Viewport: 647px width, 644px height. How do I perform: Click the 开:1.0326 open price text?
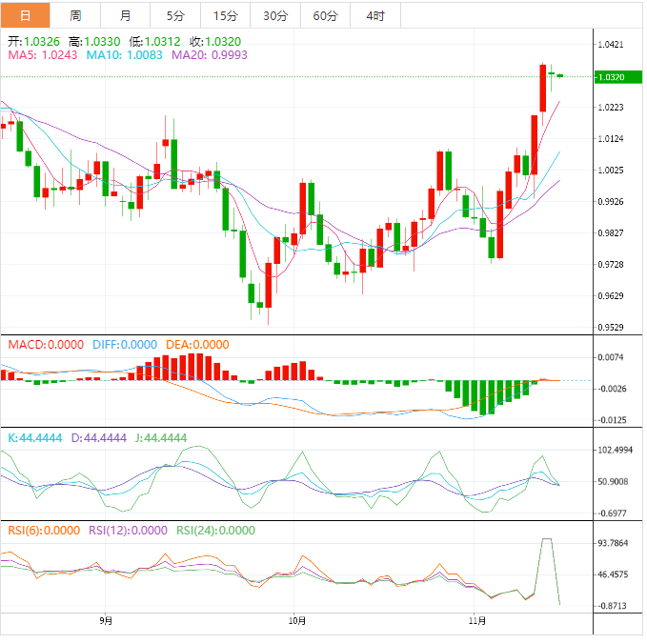tap(34, 42)
